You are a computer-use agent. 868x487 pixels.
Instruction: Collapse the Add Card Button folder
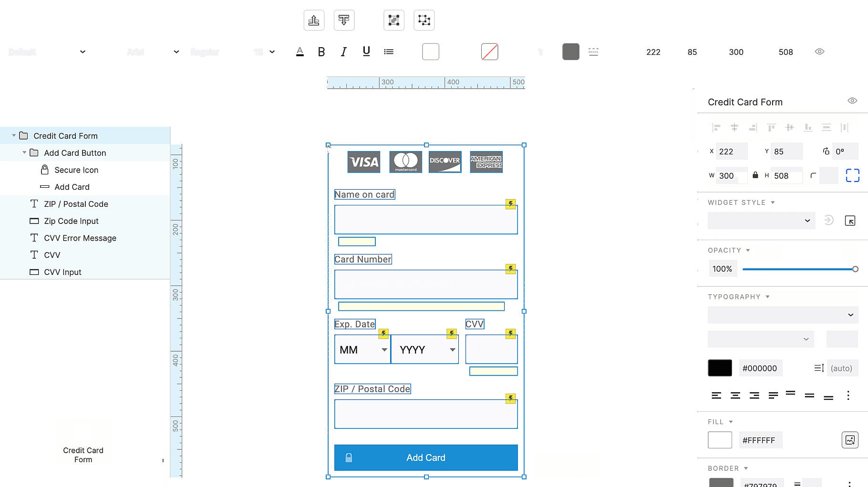tap(24, 152)
